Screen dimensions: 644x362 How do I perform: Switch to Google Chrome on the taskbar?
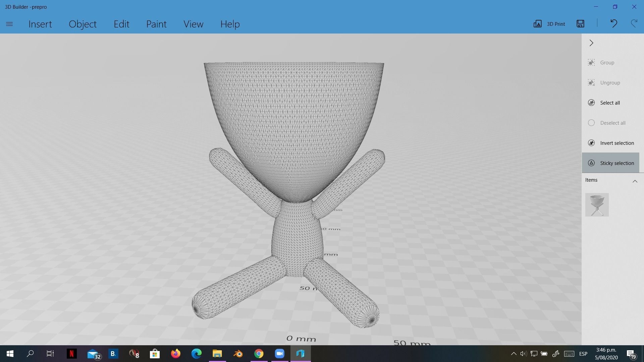[259, 354]
